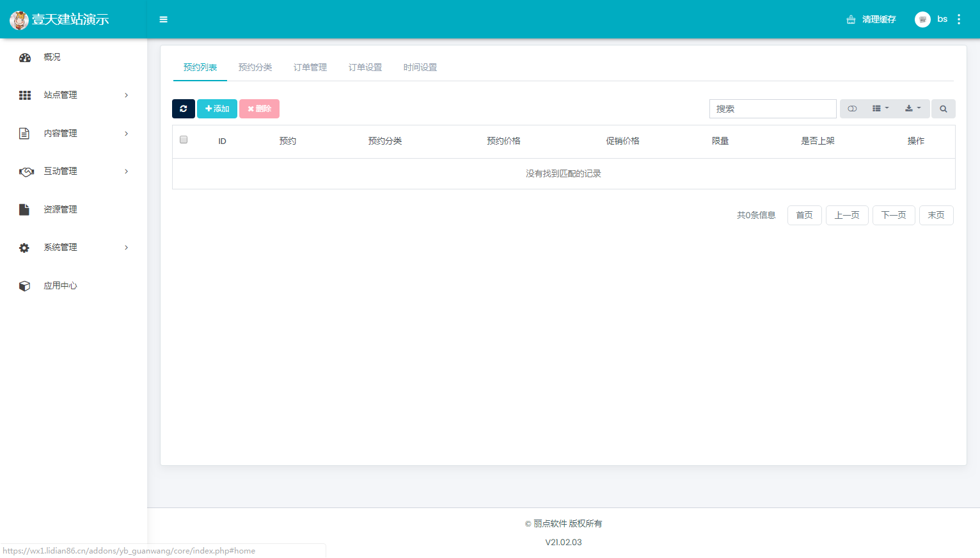
Task: Click the handshake icon for 互动管理
Action: click(x=26, y=171)
